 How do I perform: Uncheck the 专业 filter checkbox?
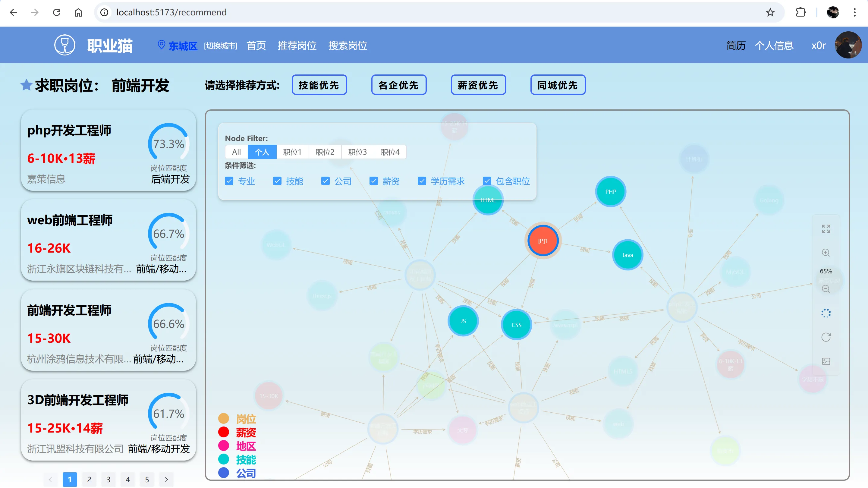(229, 181)
